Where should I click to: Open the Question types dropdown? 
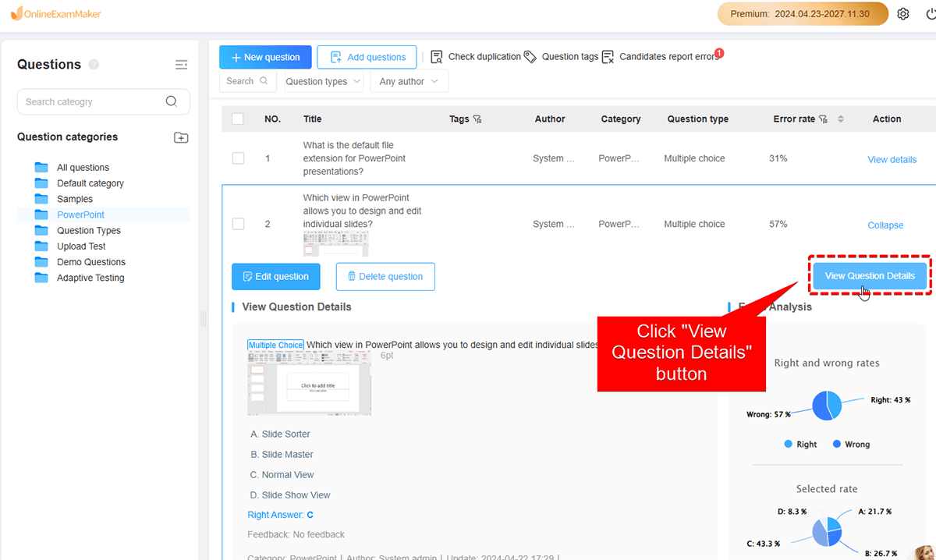click(324, 81)
